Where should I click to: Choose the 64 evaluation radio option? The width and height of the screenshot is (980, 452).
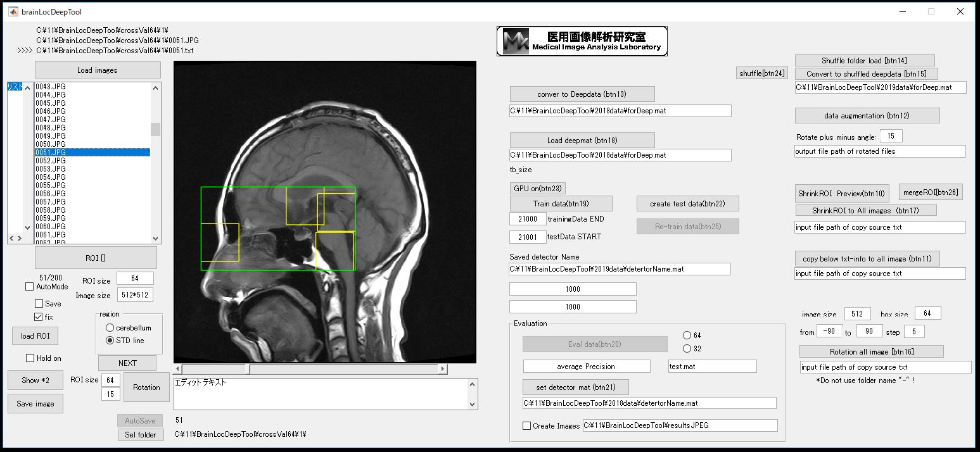click(687, 336)
